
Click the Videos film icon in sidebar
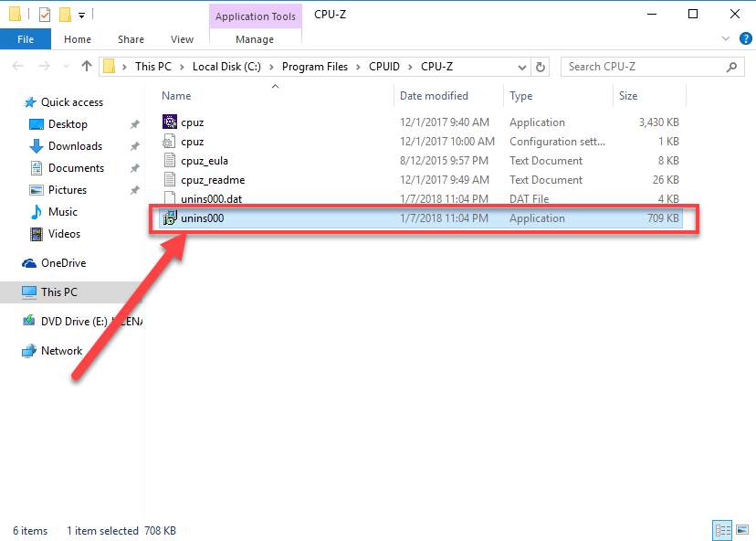(37, 234)
